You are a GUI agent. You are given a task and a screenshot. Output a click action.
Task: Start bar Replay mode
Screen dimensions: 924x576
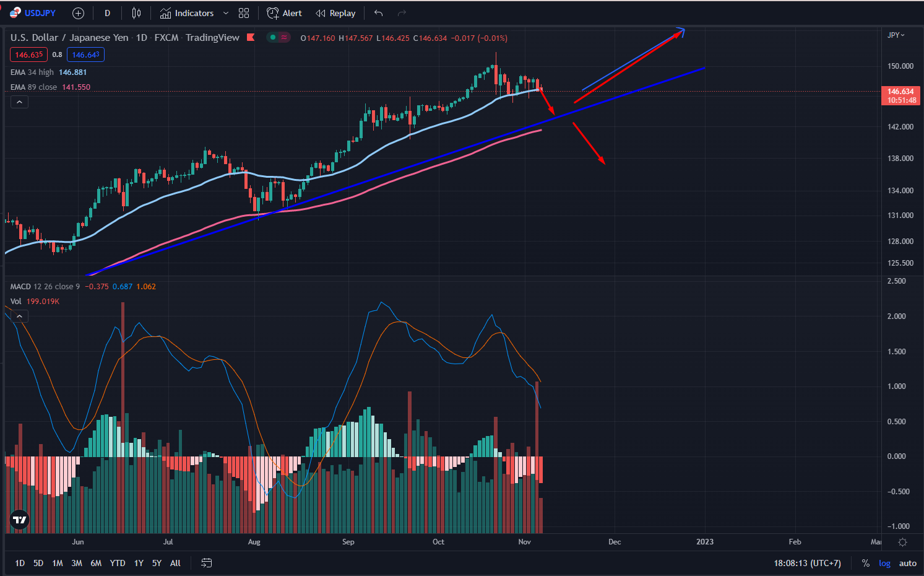coord(335,13)
